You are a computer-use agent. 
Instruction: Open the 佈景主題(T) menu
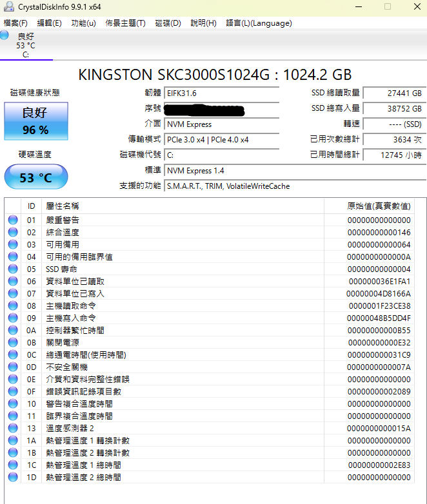click(126, 23)
